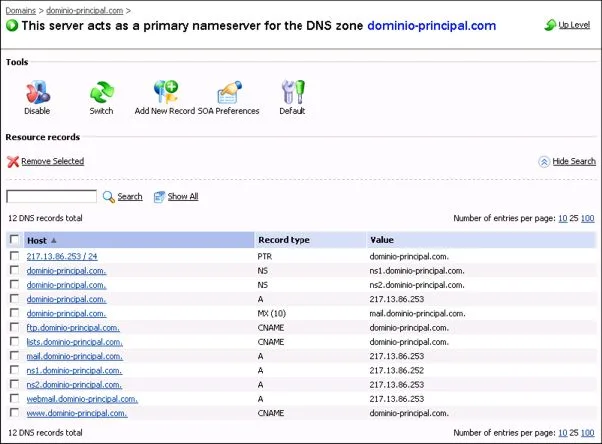The image size is (602, 444).
Task: Check the box for ftp.dominio-principal.com record
Action: click(14, 327)
